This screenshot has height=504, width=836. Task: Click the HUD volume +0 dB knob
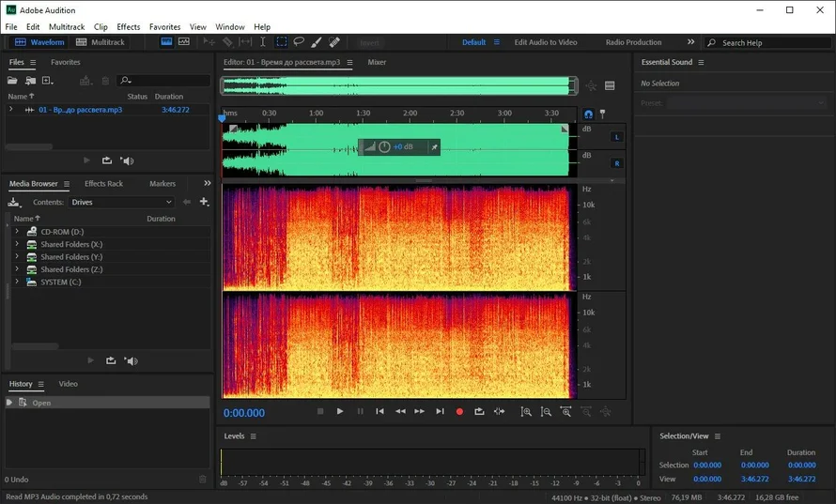[x=384, y=146]
